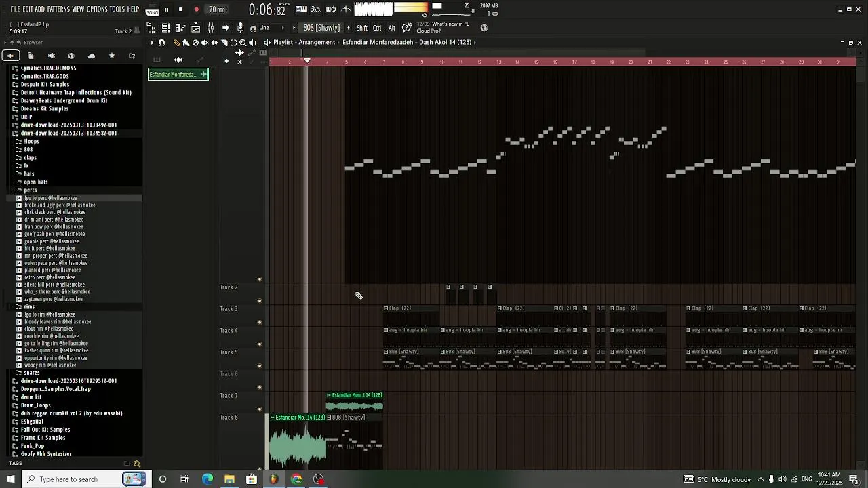Select the Esfandiar Monfaredz audio clip in picker
The height and width of the screenshot is (488, 868).
(x=178, y=75)
